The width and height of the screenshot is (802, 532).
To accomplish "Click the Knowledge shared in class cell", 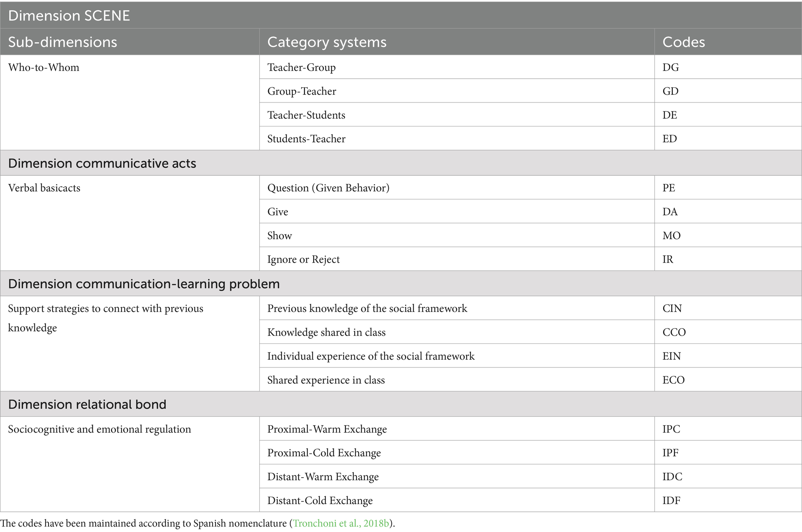I will tap(457, 332).
